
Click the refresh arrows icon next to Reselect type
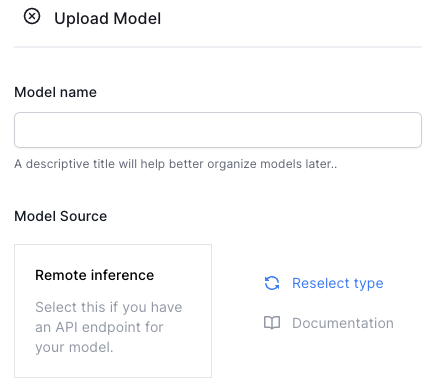point(272,283)
